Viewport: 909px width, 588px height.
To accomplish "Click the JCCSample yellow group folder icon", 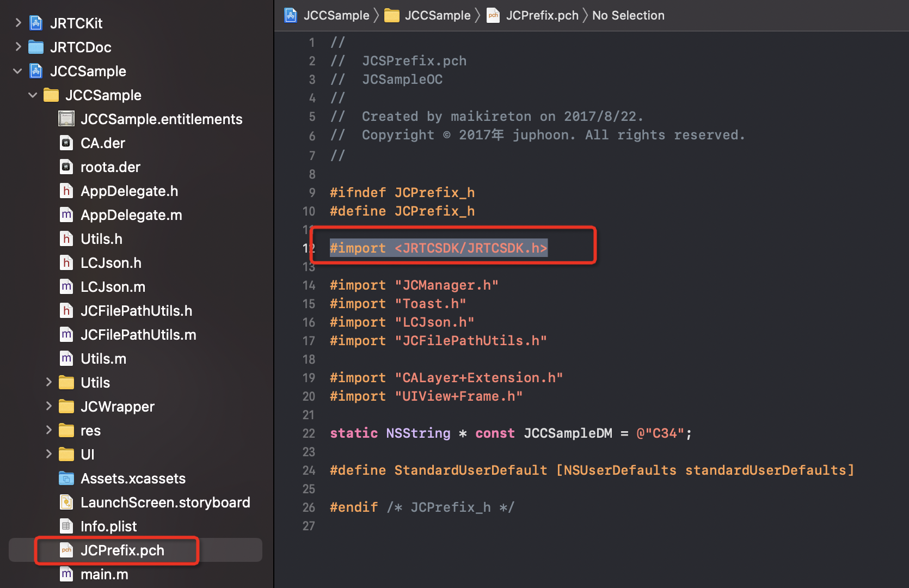I will 51,95.
